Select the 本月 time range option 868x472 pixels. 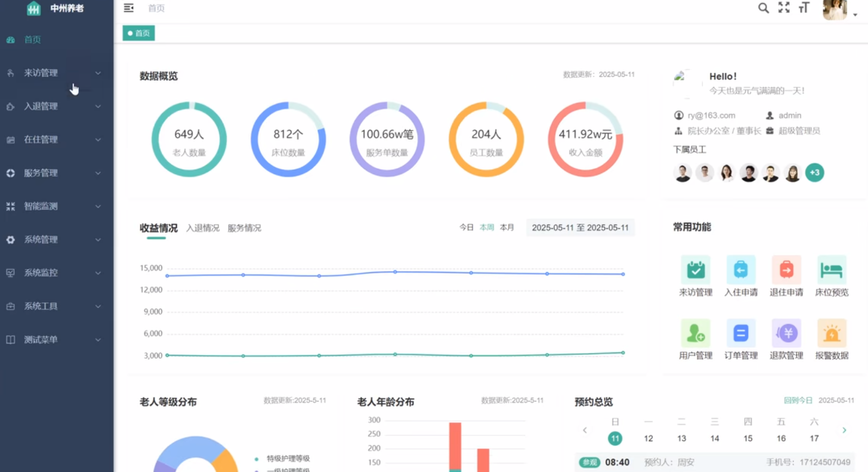pyautogui.click(x=507, y=228)
